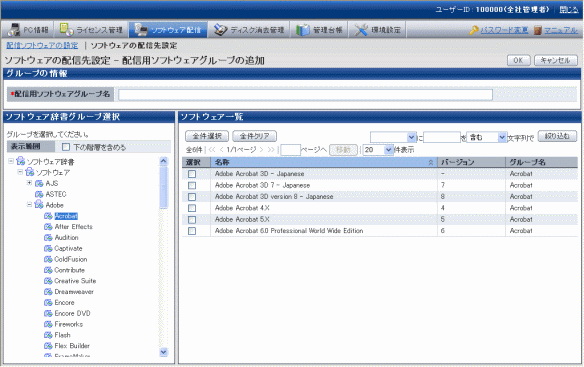This screenshot has height=367, width=584.
Task: Click the ASTEC group icon
Action: (x=39, y=194)
